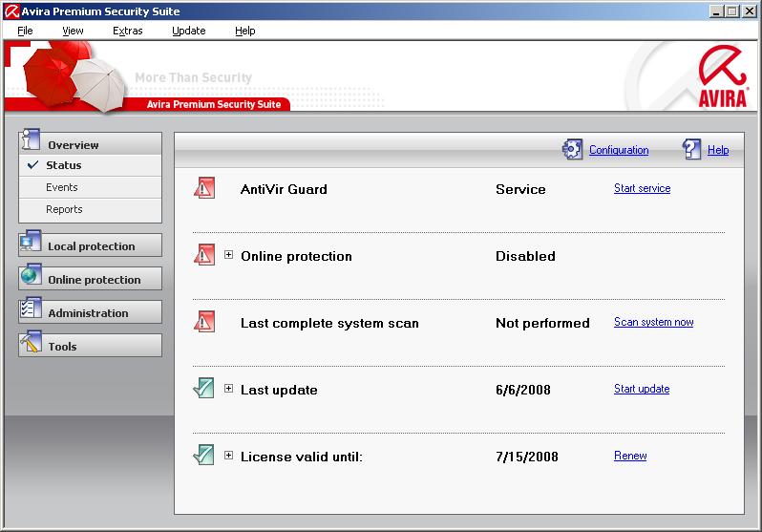Click the Last complete system scan warning icon

click(204, 321)
